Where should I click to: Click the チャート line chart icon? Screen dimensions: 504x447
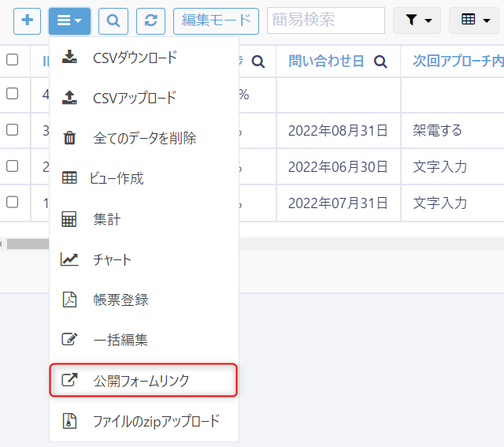tap(70, 259)
